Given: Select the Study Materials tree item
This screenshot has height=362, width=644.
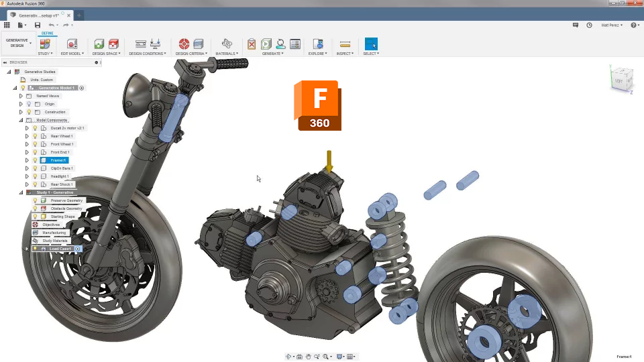Looking at the screenshot, I should 54,241.
